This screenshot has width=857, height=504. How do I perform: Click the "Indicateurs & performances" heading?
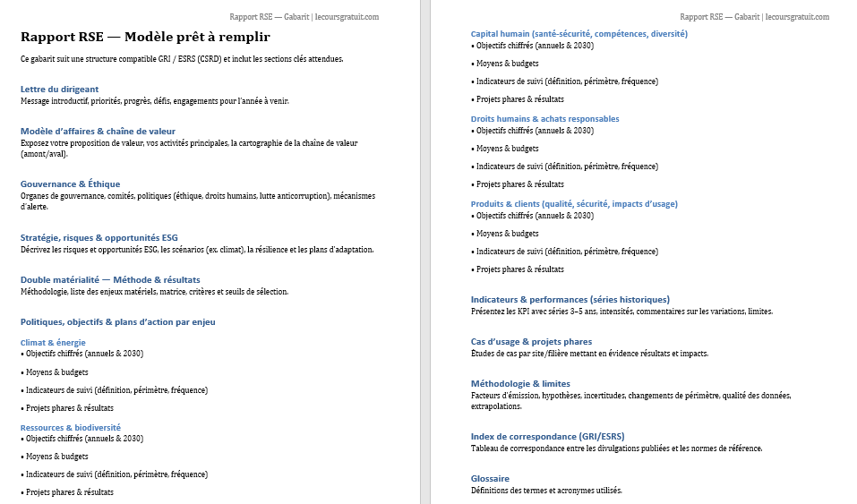pos(570,299)
